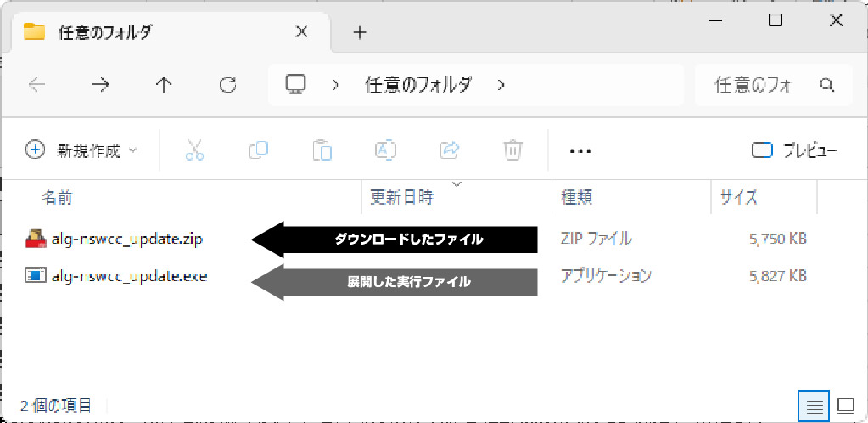The height and width of the screenshot is (423, 868).
Task: Switch to large thumbnails view
Action: (846, 405)
